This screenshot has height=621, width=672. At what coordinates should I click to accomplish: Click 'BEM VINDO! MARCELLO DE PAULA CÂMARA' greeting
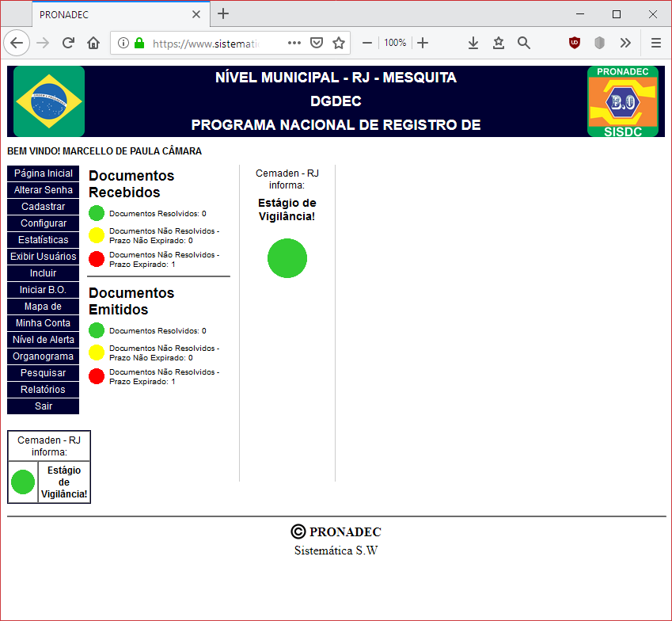click(x=104, y=151)
